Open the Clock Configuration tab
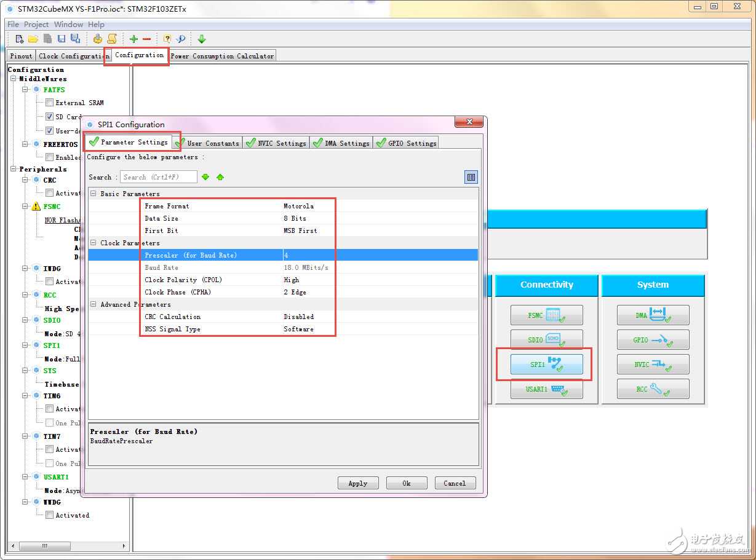This screenshot has width=756, height=560. click(73, 56)
